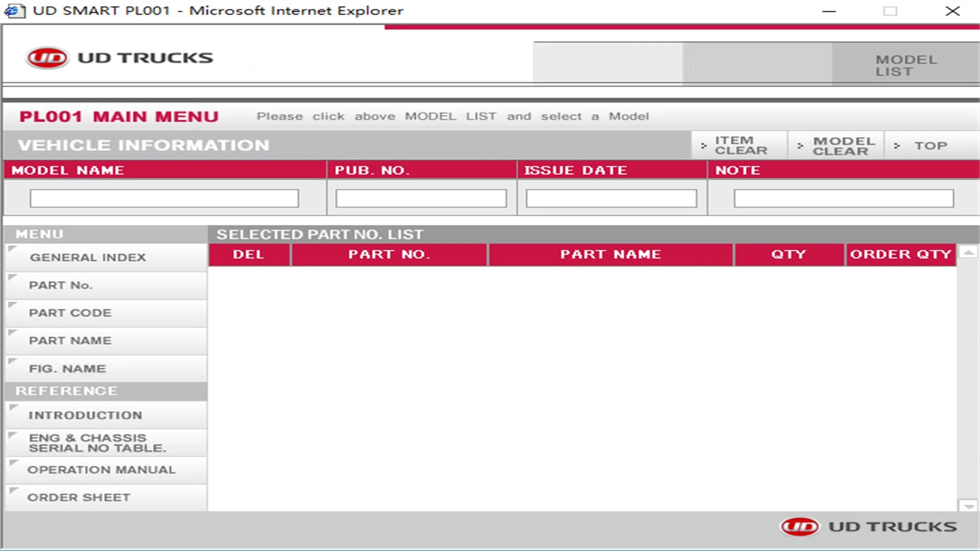This screenshot has height=551, width=980.
Task: Click the MODEL CLEAR button
Action: tap(836, 145)
